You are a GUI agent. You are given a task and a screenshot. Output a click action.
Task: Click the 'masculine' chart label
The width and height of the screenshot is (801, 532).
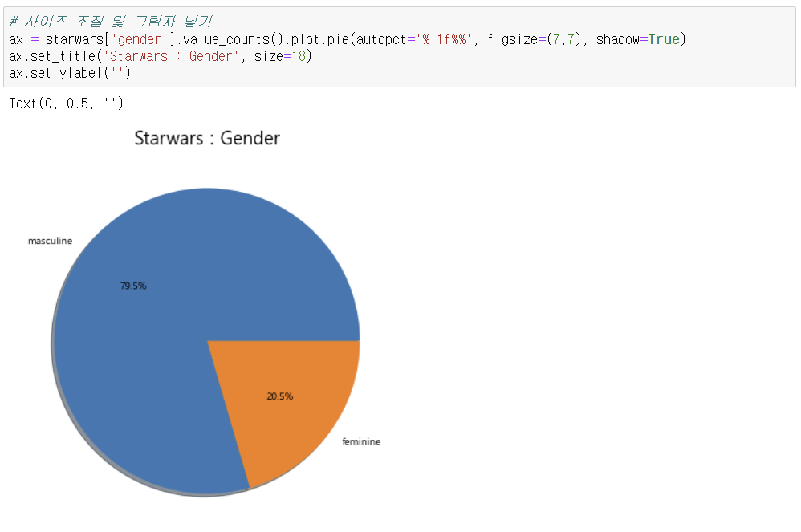tap(50, 241)
